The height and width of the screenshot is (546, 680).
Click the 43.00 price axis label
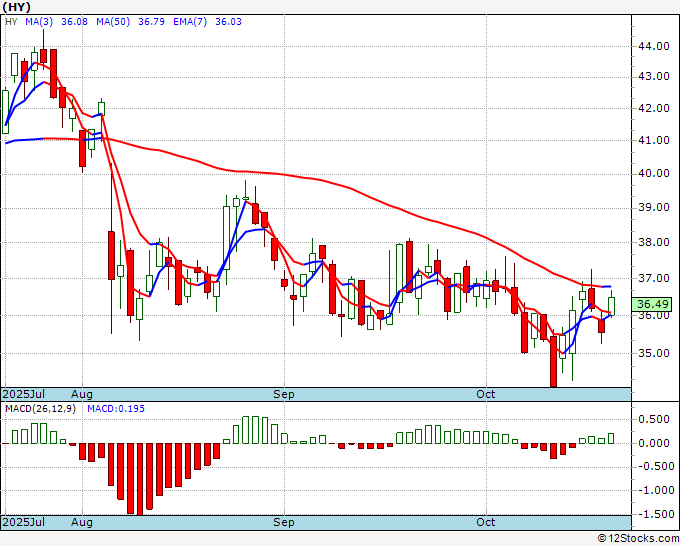pos(654,76)
